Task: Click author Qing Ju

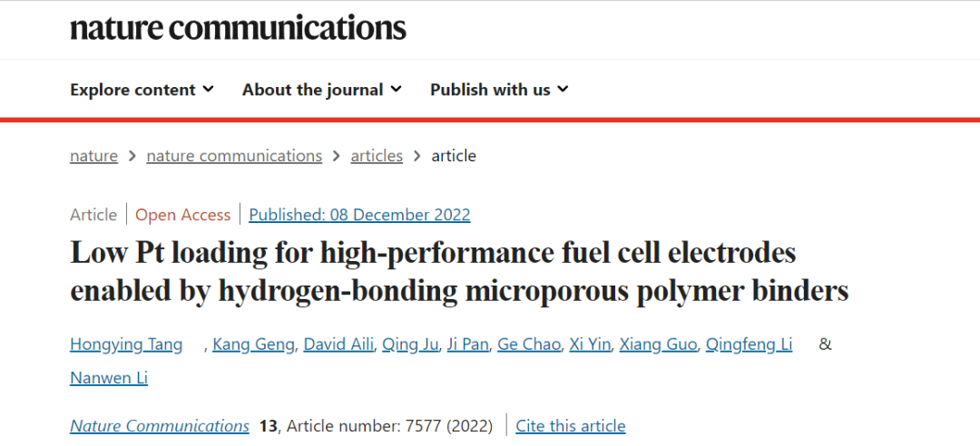Action: click(x=410, y=344)
